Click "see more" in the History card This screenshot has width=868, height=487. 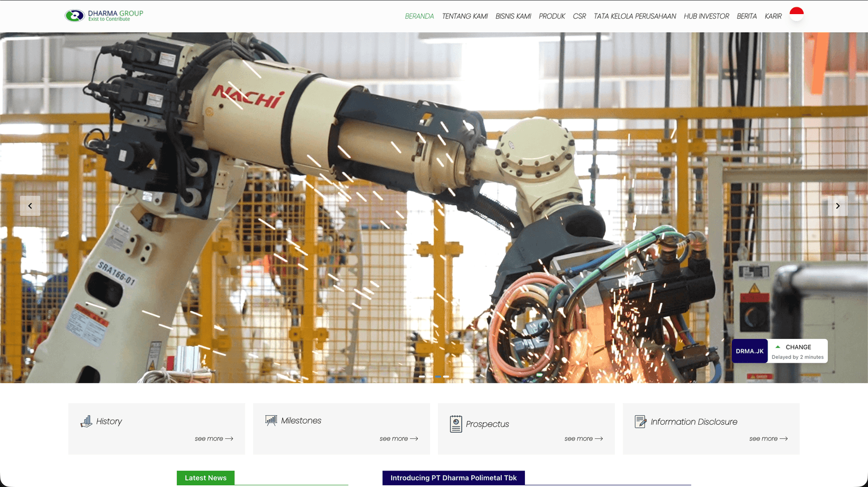(x=214, y=438)
